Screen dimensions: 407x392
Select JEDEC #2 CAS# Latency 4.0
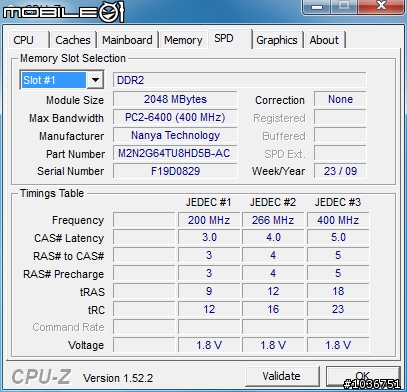tap(273, 237)
